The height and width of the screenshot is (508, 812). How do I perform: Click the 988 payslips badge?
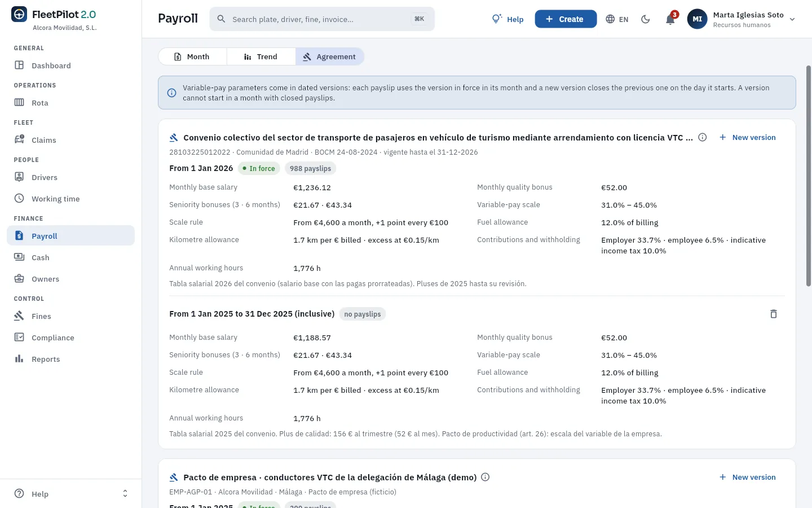(x=310, y=168)
